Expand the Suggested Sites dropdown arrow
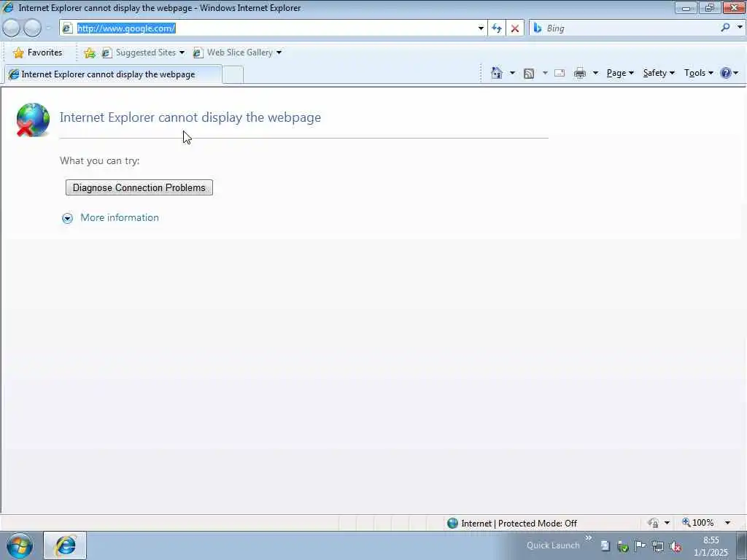This screenshot has width=747, height=560. (x=182, y=52)
